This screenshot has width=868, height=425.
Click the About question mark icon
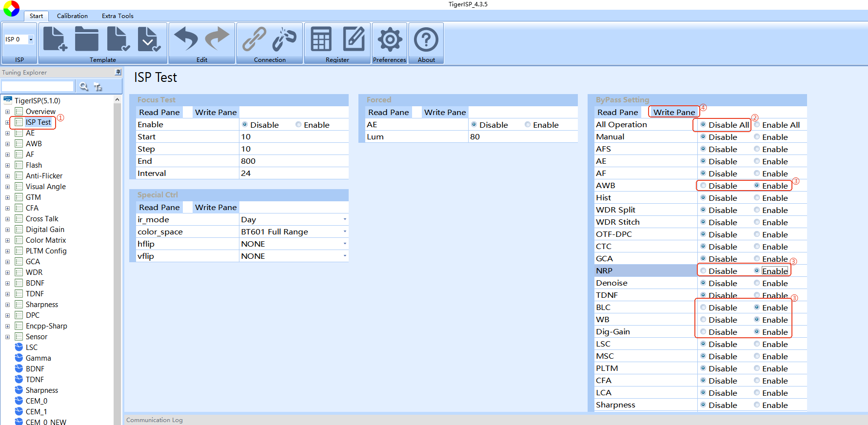tap(426, 39)
